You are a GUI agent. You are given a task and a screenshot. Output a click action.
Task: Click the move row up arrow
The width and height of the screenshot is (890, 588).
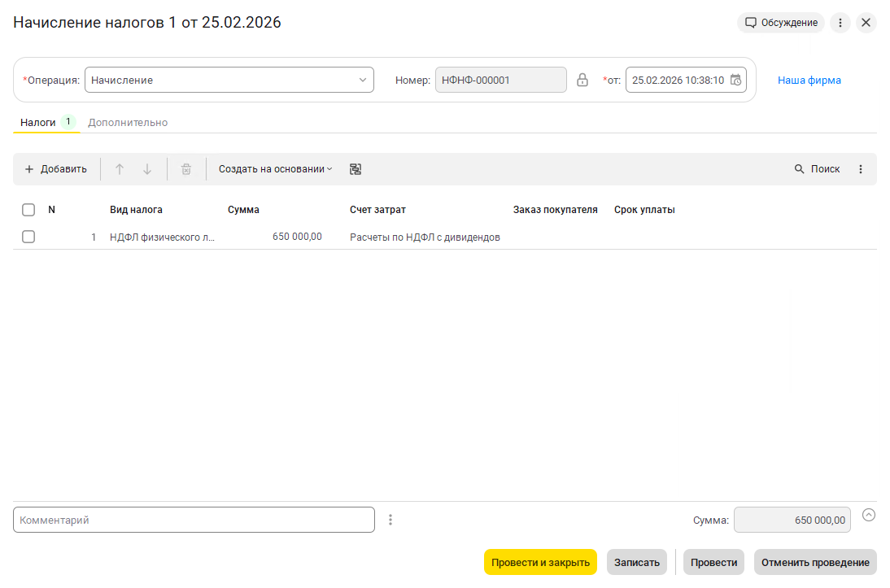click(120, 169)
